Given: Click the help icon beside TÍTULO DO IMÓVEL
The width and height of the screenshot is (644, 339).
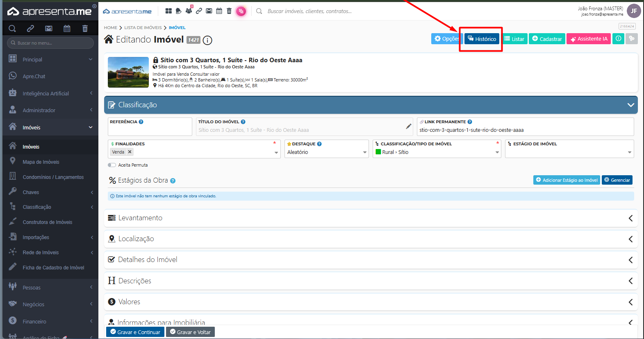Looking at the screenshot, I should click(243, 122).
